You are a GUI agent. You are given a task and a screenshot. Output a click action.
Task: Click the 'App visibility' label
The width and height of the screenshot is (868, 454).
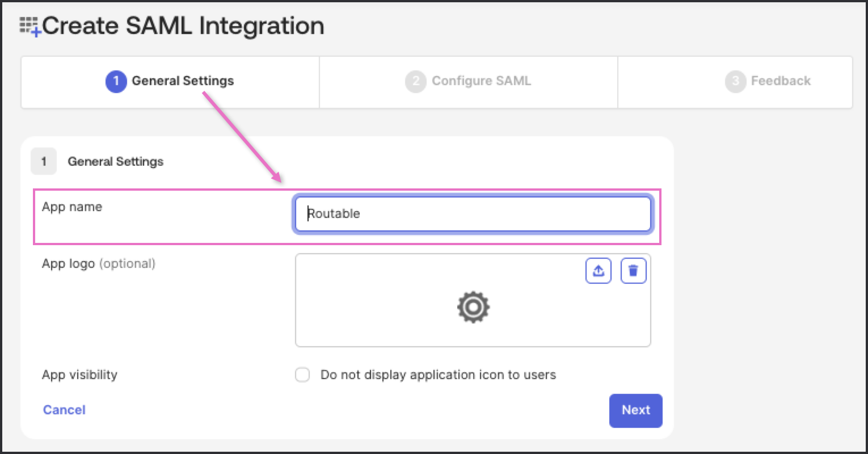point(79,375)
